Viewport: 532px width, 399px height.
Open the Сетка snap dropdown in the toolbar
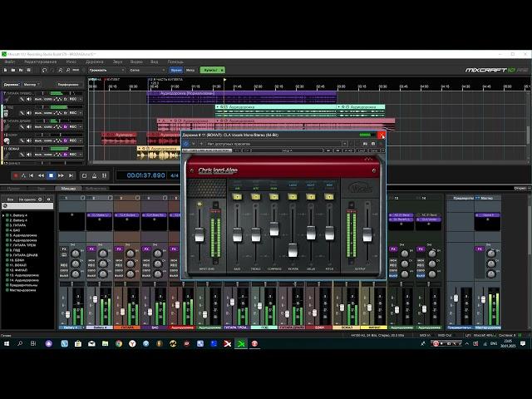[147, 70]
